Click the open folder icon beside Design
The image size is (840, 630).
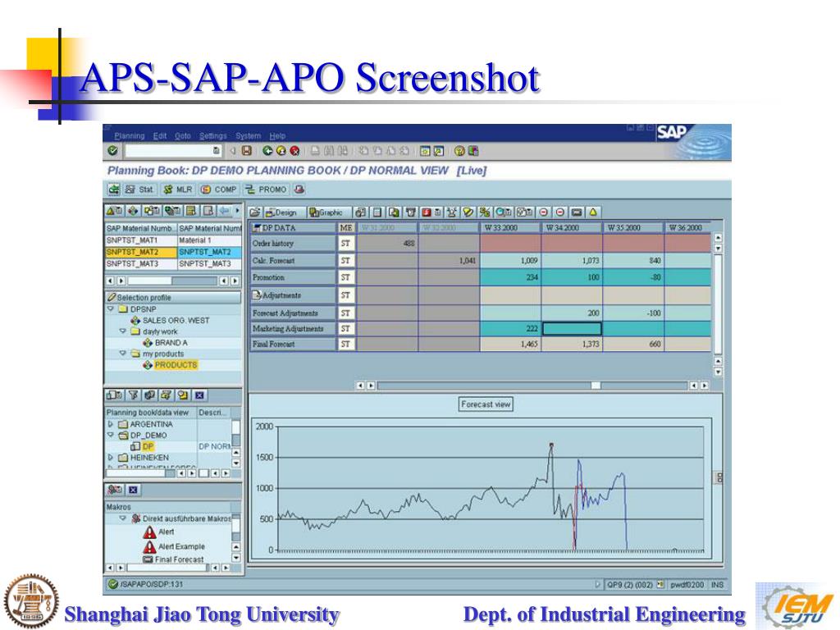point(255,212)
